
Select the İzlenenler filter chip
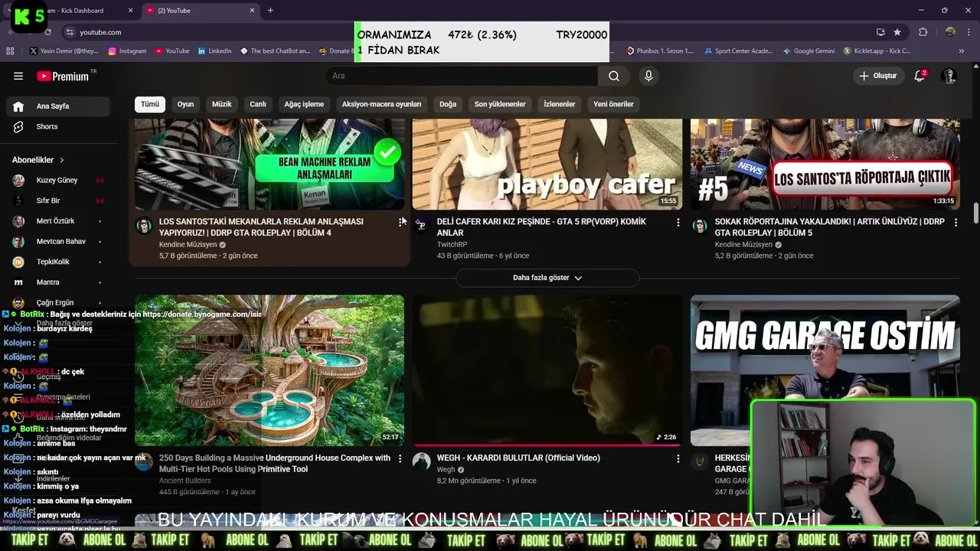click(x=560, y=104)
